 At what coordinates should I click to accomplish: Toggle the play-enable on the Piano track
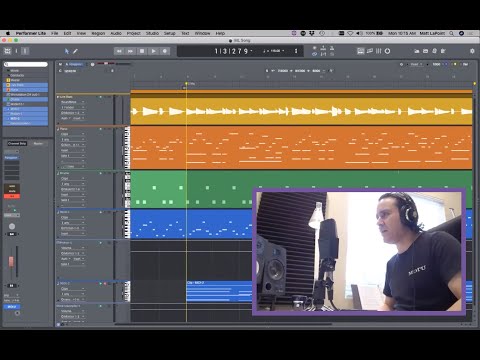(x=101, y=129)
